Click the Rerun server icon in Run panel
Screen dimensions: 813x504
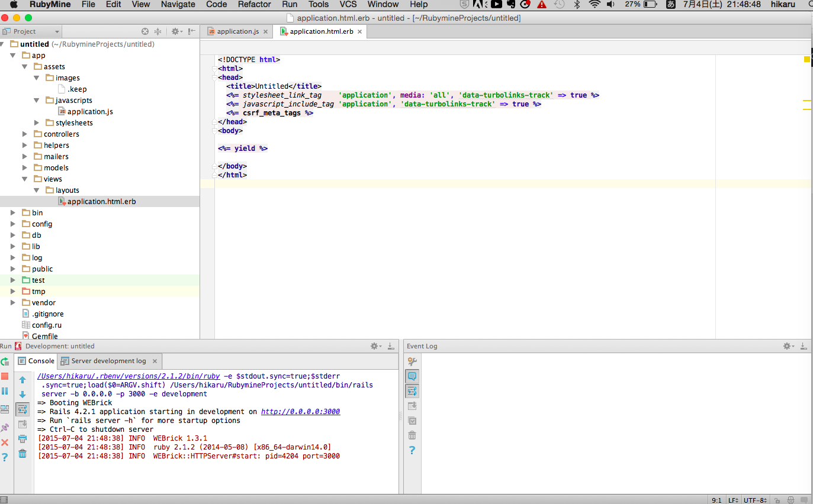[5, 361]
